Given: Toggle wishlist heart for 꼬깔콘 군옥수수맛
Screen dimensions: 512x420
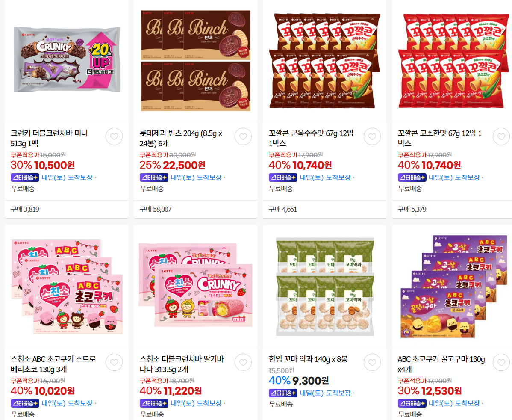Looking at the screenshot, I should pyautogui.click(x=372, y=136).
